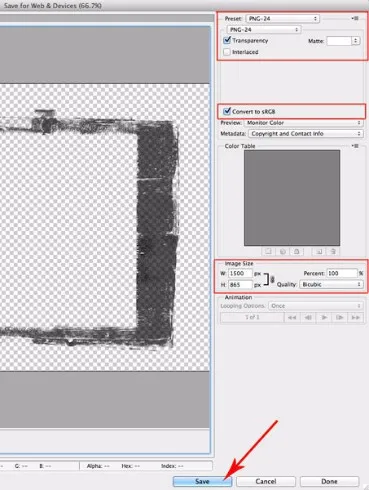Viewport: 369px width, 490px height.
Task: Toggle the Convert to sRGB checkbox
Action: tap(227, 111)
